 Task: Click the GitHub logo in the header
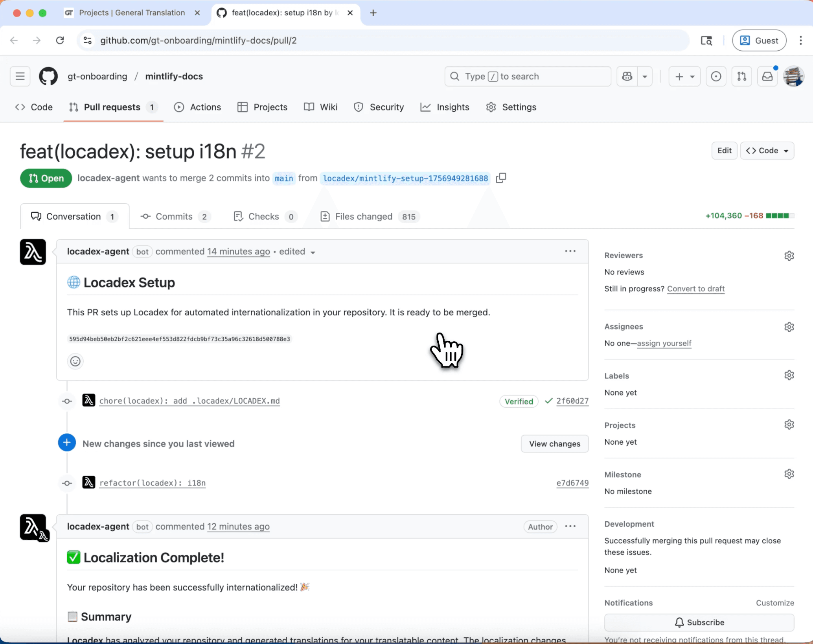click(48, 76)
